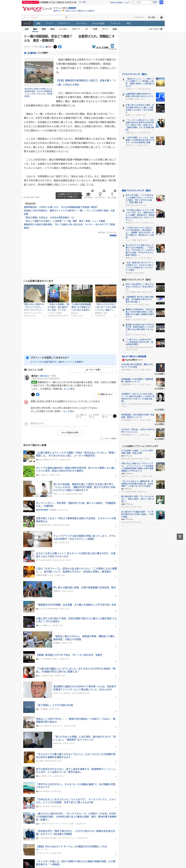Expand user comment with もっと見る
Screen dimensions: 186x868
(69, 411)
